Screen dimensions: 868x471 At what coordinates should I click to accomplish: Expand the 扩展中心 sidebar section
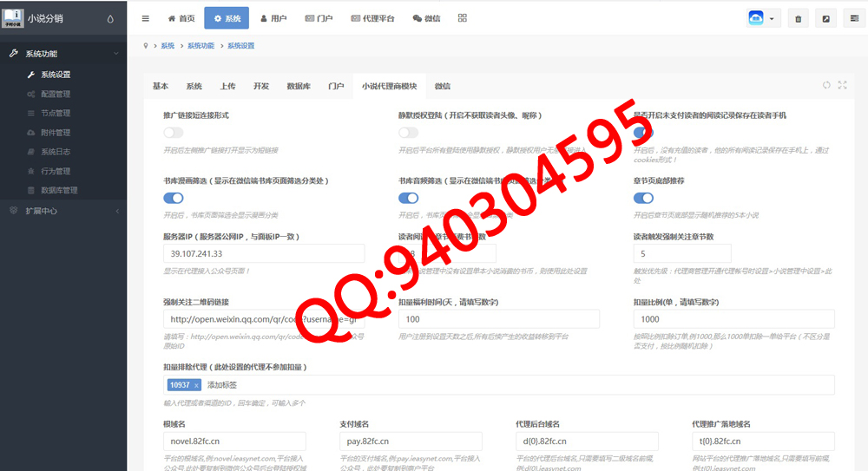pos(62,211)
